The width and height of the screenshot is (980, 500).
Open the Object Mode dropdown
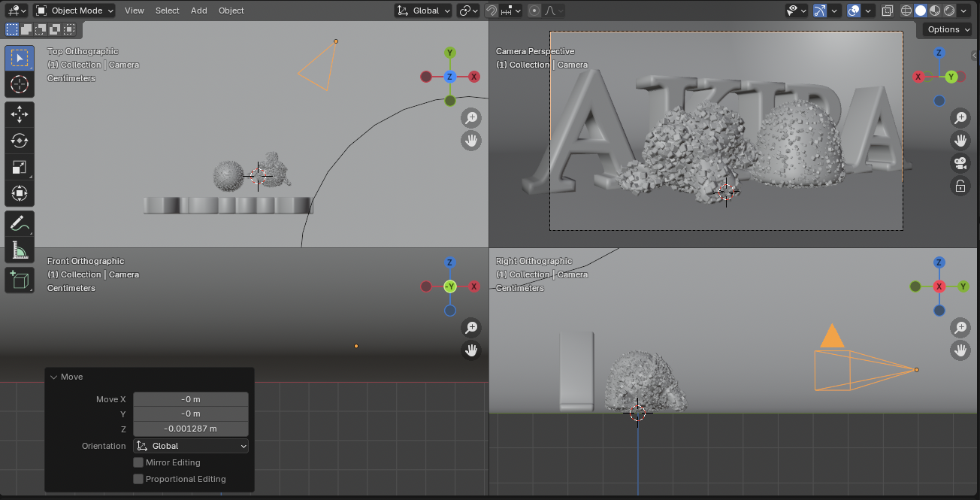[x=74, y=11]
